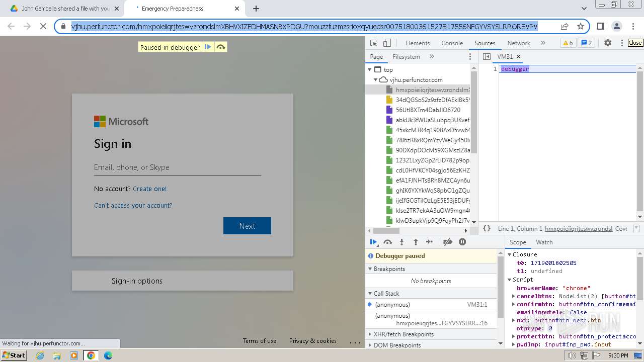Screen dimensions: 644x362
Task: Collapse the top frame tree node
Action: [370, 70]
